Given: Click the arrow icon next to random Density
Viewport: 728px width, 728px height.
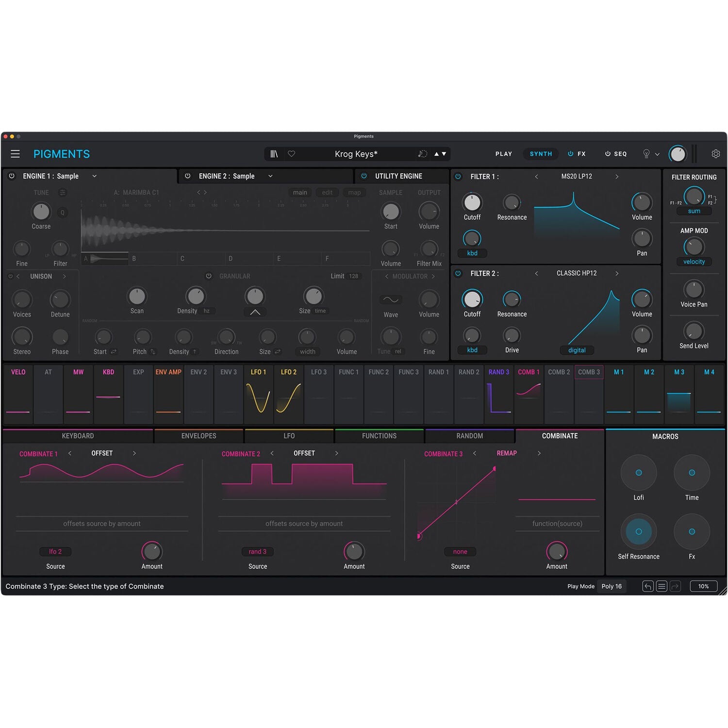Looking at the screenshot, I should (195, 351).
